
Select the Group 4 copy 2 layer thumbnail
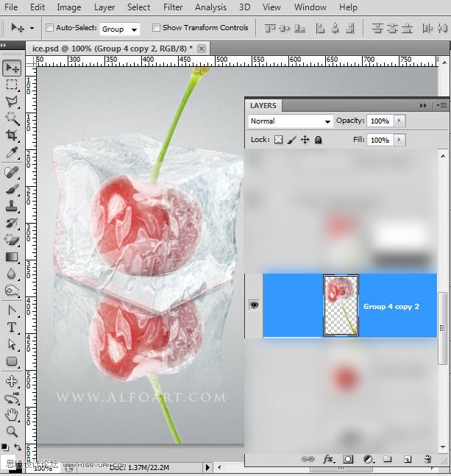coord(341,305)
